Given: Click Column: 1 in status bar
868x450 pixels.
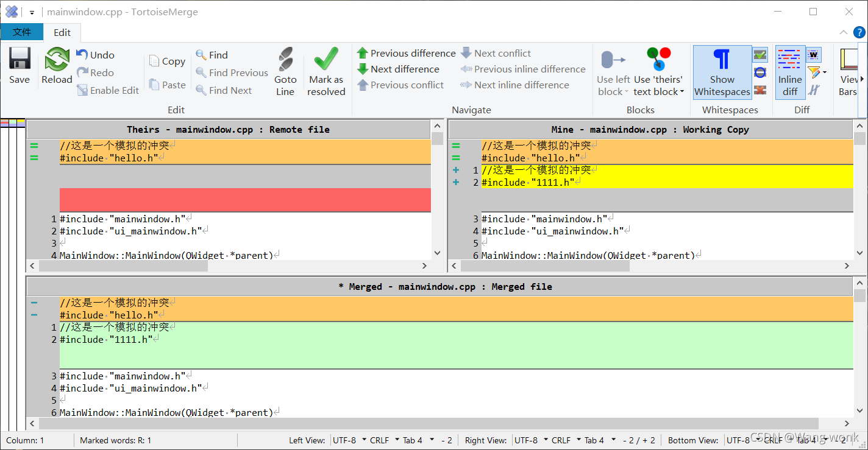Looking at the screenshot, I should pos(25,440).
